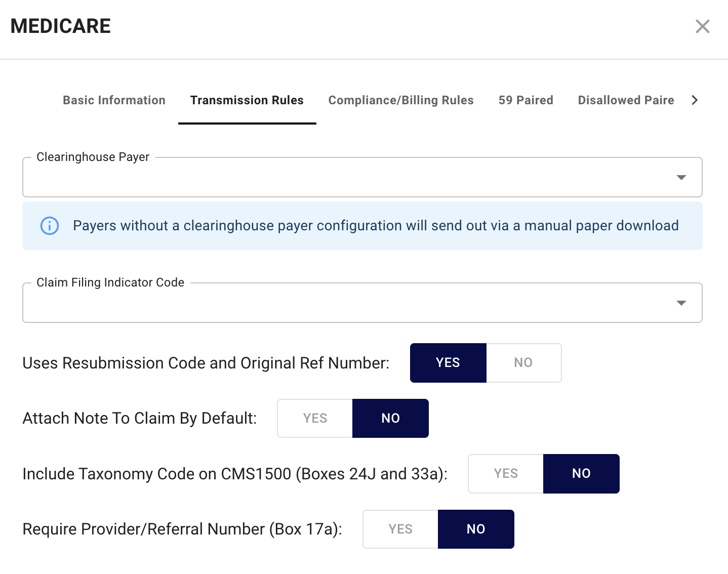Enable Attach Note To Claim with YES
This screenshot has width=728, height=574.
click(x=315, y=418)
